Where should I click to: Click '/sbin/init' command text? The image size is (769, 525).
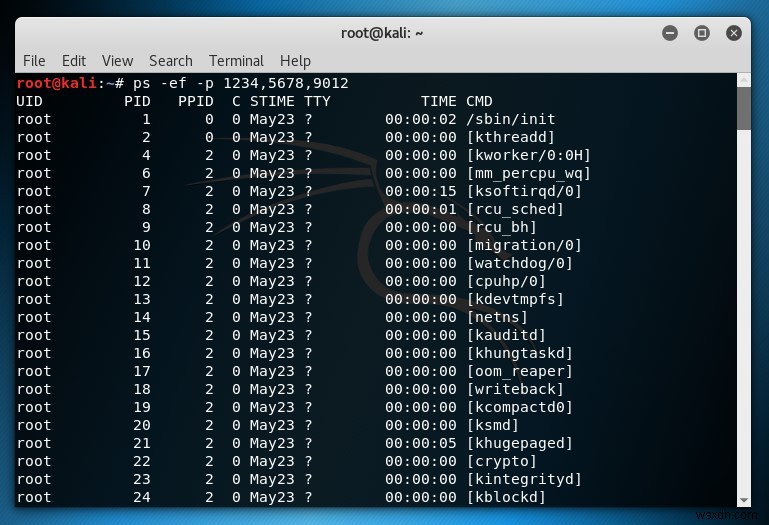click(511, 119)
